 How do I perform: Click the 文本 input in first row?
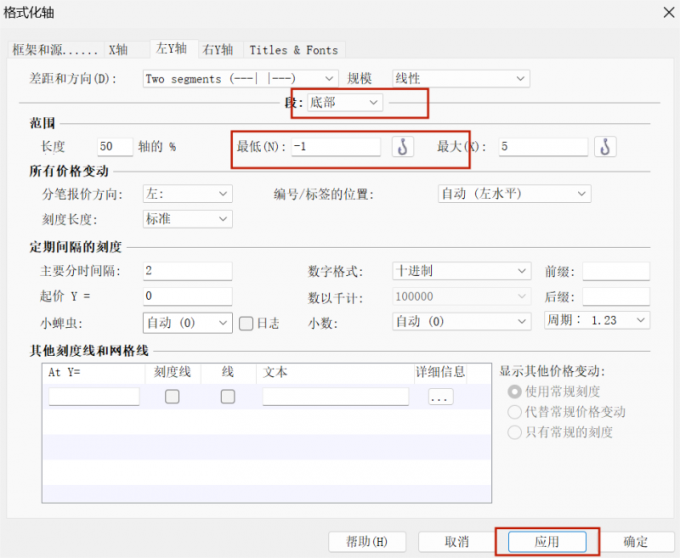[x=335, y=397]
